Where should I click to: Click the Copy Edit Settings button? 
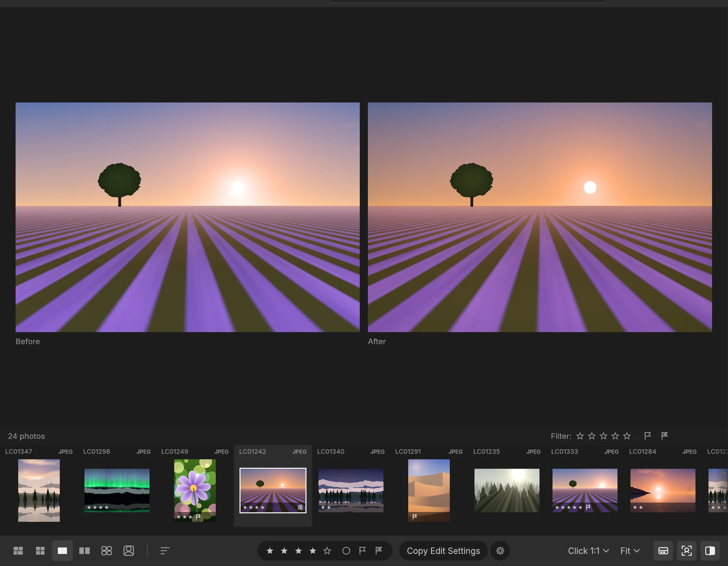click(443, 551)
